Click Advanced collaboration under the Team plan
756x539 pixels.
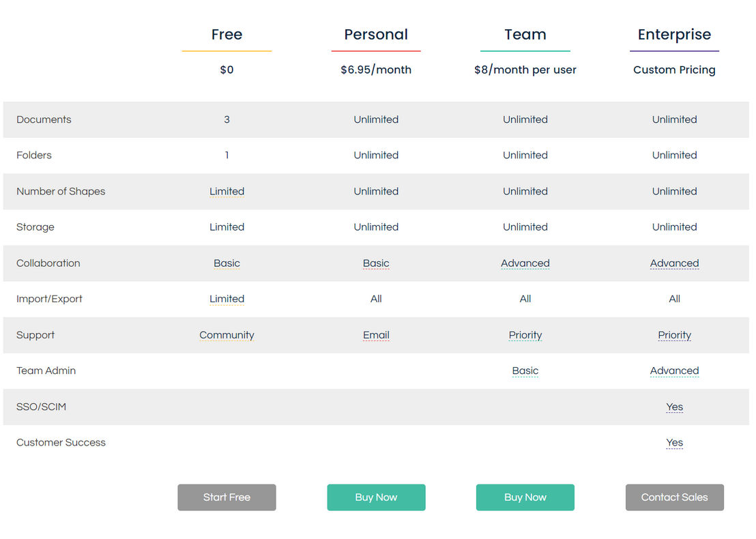(525, 263)
